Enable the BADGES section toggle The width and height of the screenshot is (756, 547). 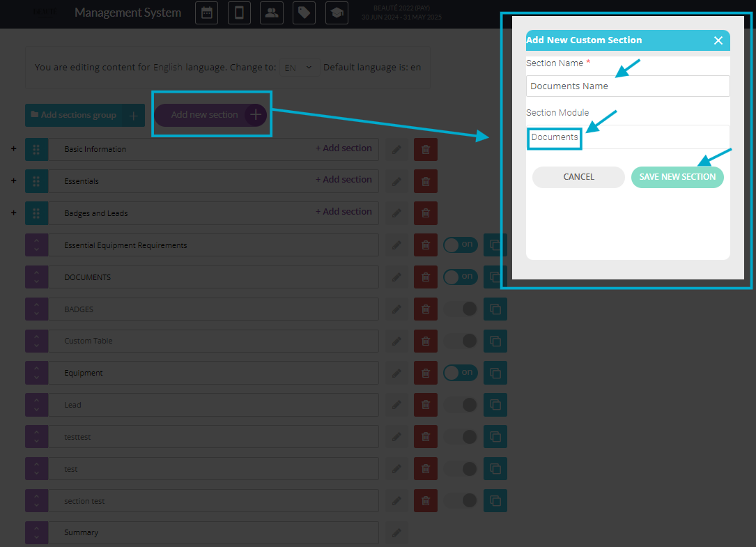pos(461,309)
